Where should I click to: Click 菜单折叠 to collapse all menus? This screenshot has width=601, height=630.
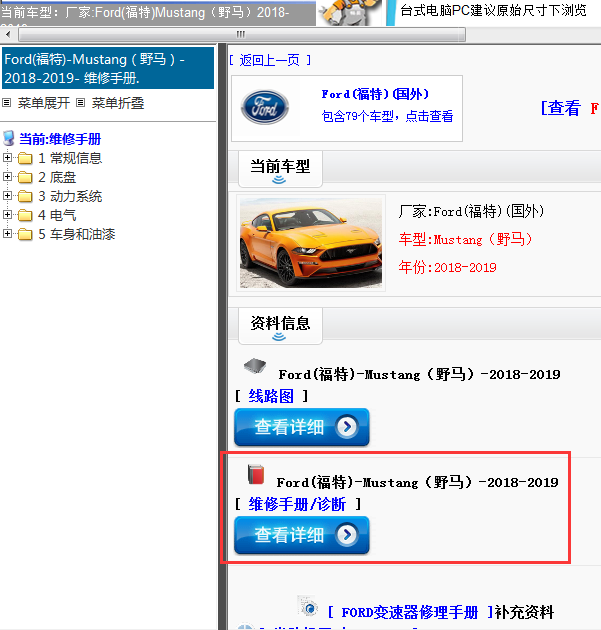click(118, 103)
